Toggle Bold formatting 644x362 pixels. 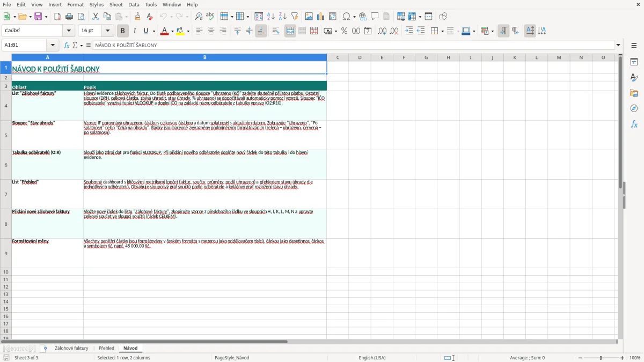click(x=122, y=31)
